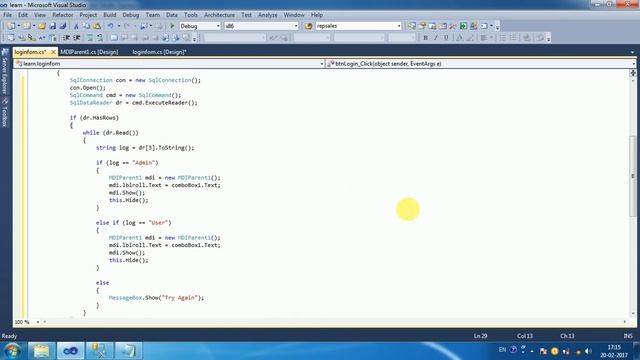Switch to MDIParent1.cs [Design] tab
Image resolution: width=640 pixels, height=360 pixels.
point(89,52)
